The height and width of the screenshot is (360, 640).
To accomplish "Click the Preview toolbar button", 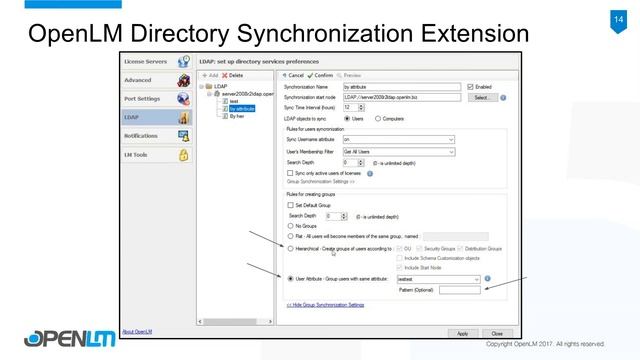I will (x=349, y=76).
